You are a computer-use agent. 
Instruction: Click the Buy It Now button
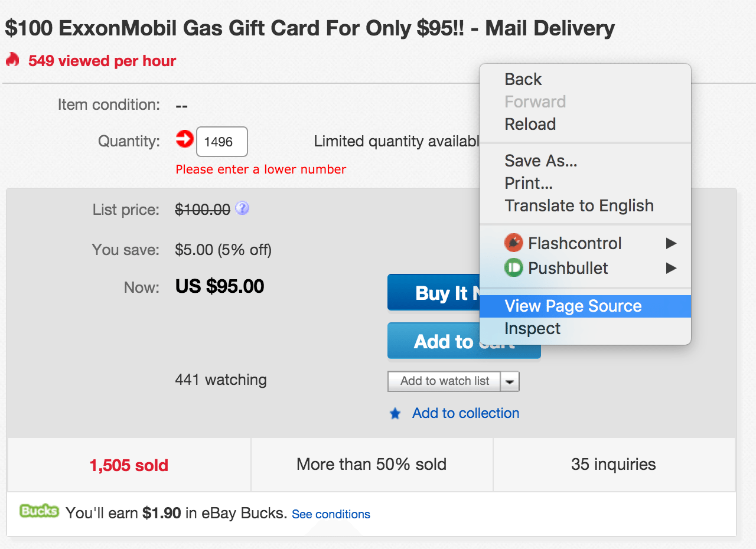[434, 292]
